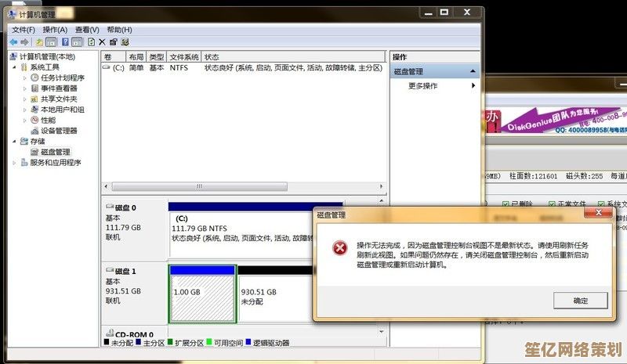
Task: Click the volume list scroll-right arrow
Action: [x=381, y=186]
